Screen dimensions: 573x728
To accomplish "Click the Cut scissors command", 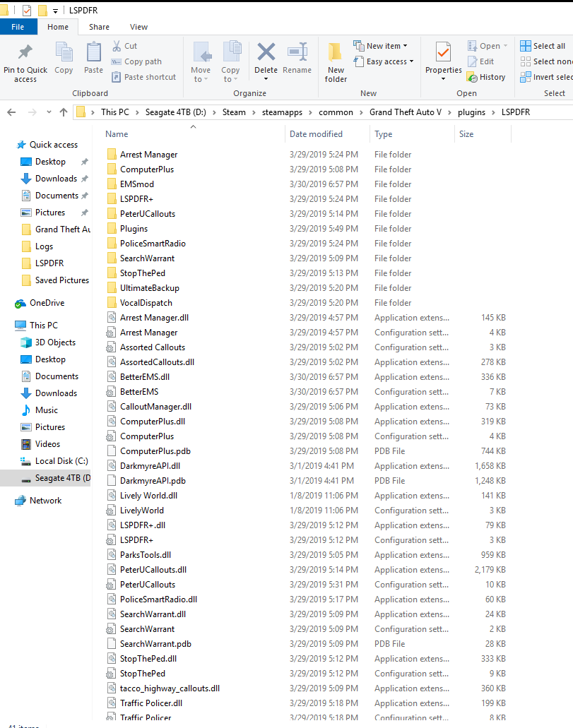I will [x=124, y=46].
